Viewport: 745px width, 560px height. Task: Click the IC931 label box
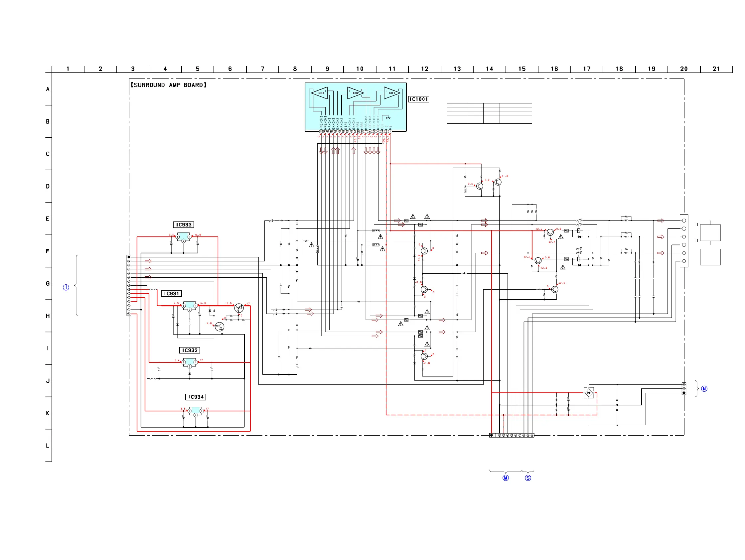pyautogui.click(x=171, y=294)
